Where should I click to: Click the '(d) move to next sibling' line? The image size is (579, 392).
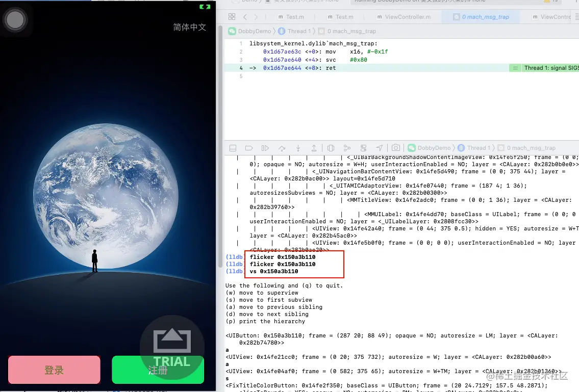267,314
